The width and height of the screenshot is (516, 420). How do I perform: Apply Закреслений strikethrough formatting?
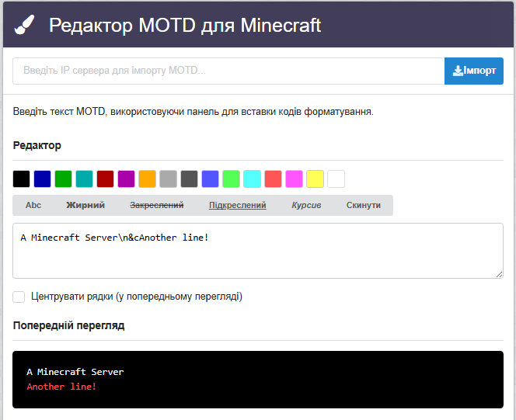(157, 206)
